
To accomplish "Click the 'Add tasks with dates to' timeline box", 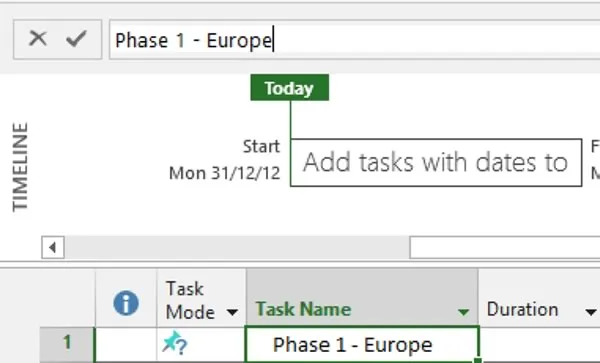I will point(436,163).
